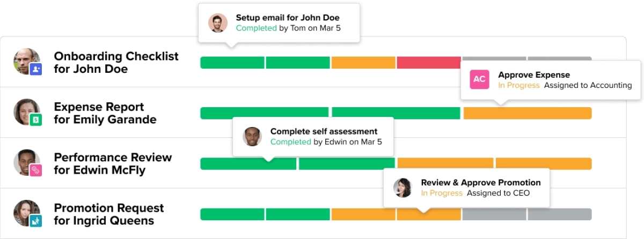
Task: Click Emily Garande's profile photo
Action: tap(26, 111)
